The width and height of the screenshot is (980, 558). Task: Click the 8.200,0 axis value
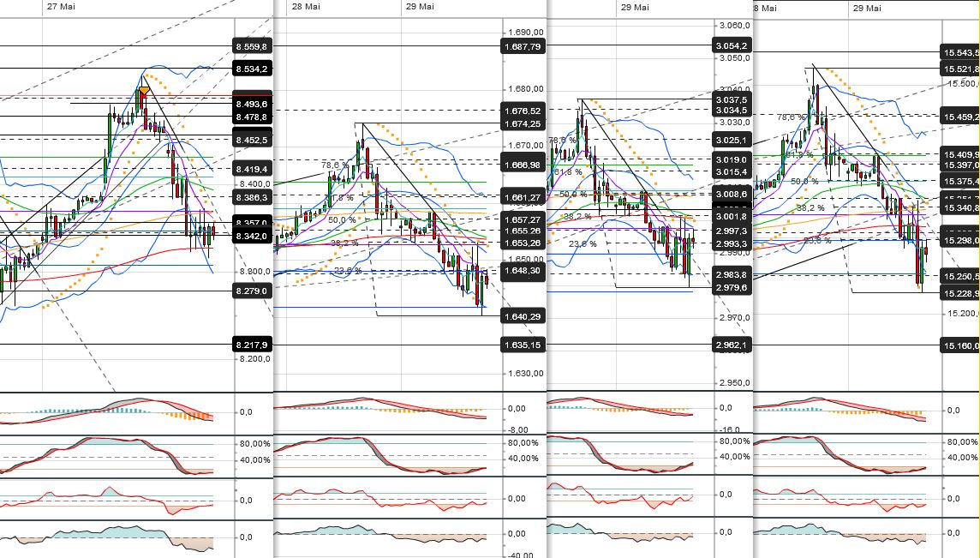click(x=254, y=359)
